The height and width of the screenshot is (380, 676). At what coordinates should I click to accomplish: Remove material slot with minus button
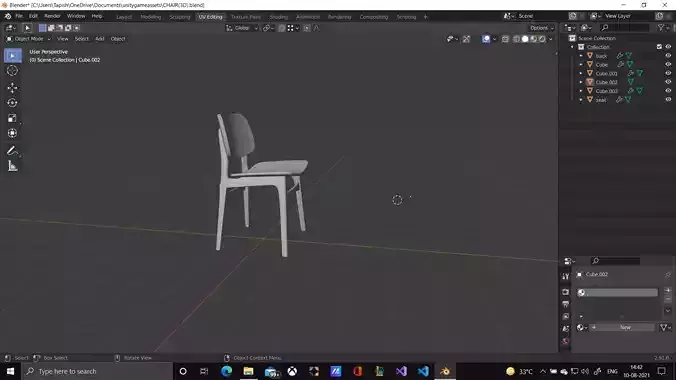pyautogui.click(x=668, y=299)
